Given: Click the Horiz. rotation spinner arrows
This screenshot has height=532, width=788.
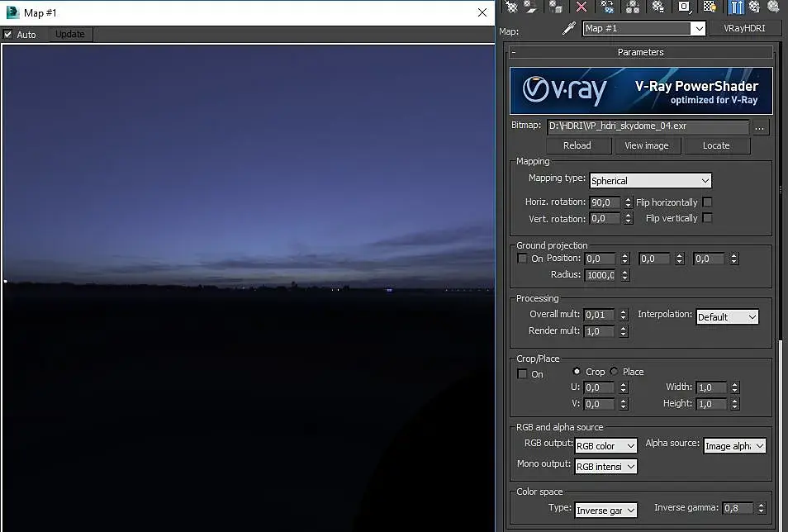Looking at the screenshot, I should click(x=628, y=202).
